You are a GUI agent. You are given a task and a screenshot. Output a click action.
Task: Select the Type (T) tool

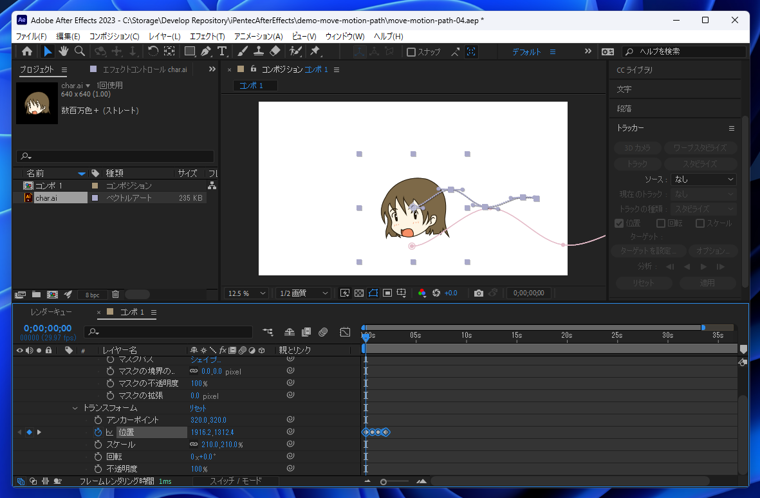click(222, 51)
